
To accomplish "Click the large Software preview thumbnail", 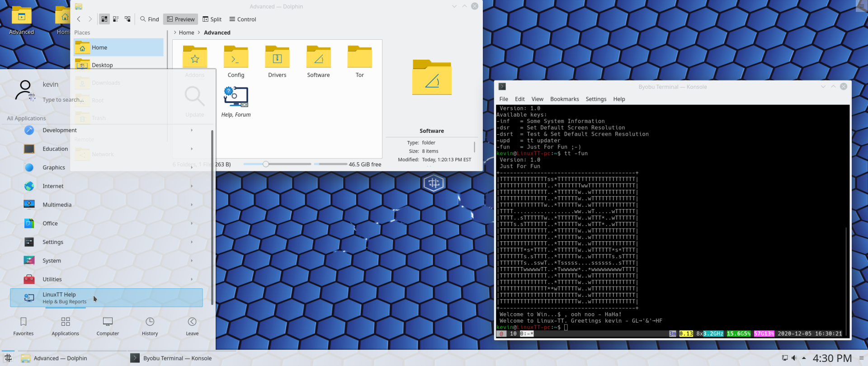I will point(432,77).
